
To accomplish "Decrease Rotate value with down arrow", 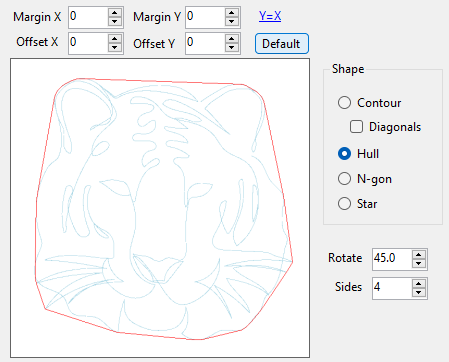I will click(419, 263).
